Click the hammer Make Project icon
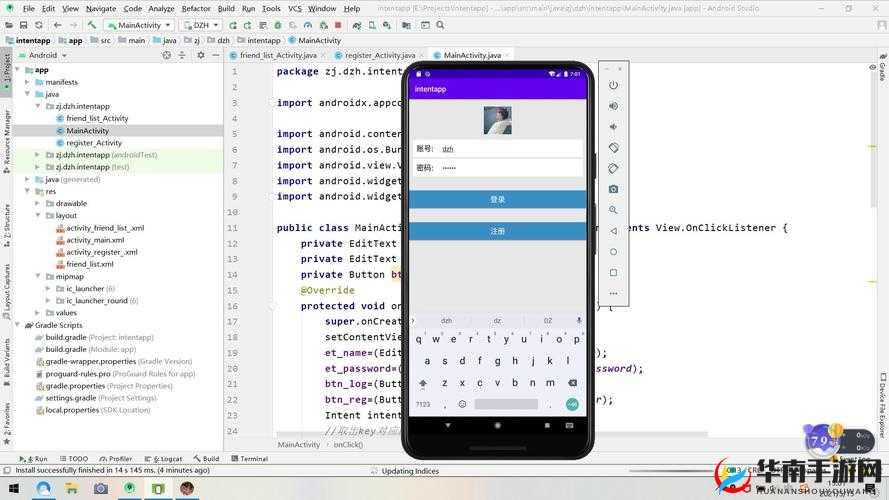This screenshot has width=889, height=500. tap(92, 24)
